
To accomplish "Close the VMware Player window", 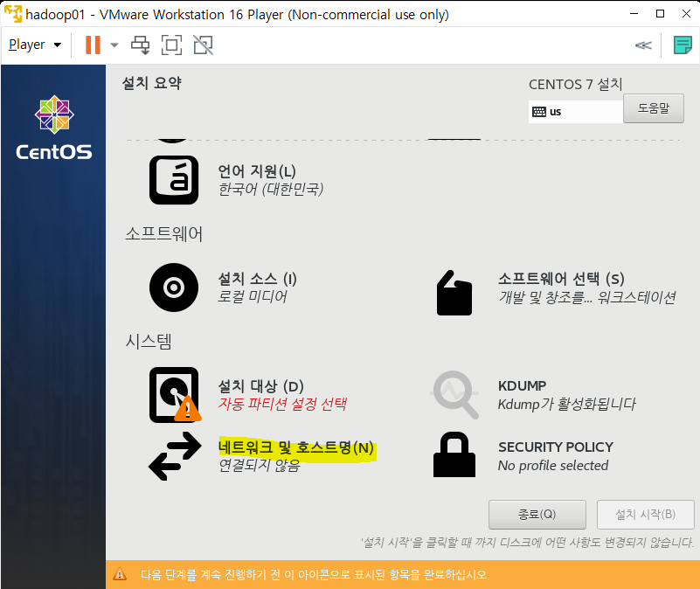I will [687, 14].
